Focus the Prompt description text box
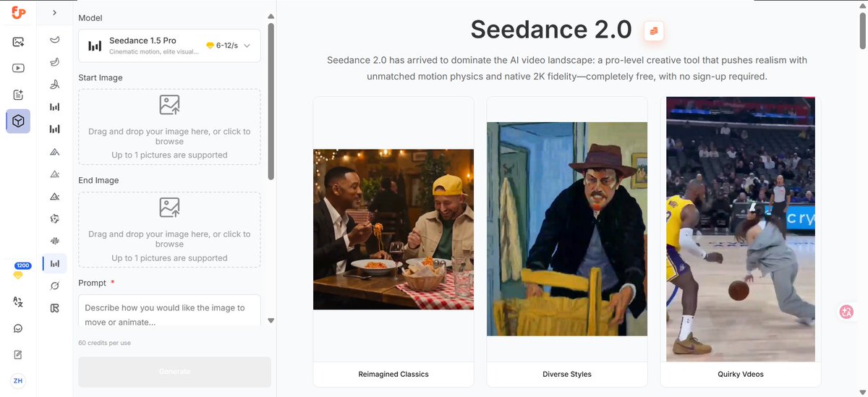Image resolution: width=868 pixels, height=397 pixels. coord(169,311)
